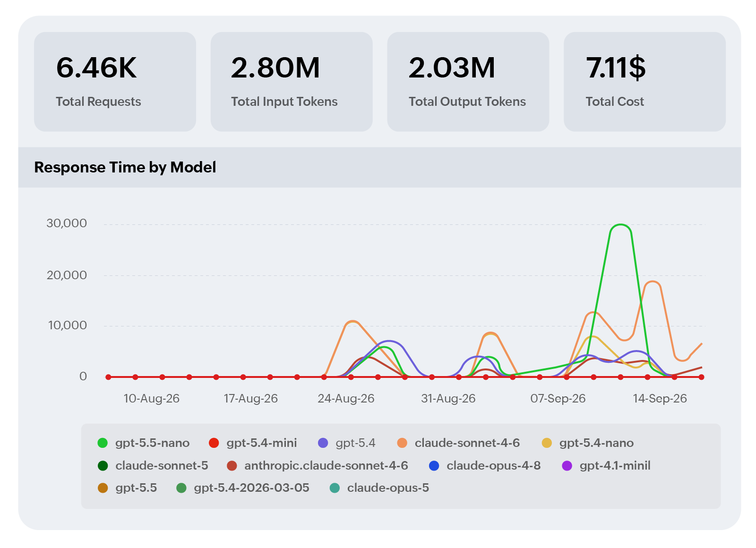
Task: Toggle gpt-5.5-nano series in legend
Action: coord(143,443)
